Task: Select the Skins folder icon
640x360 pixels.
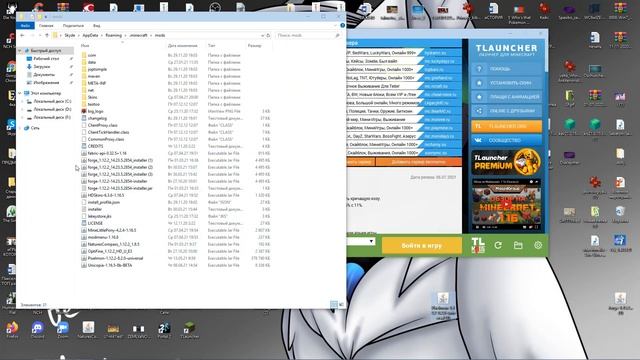Action: click(x=84, y=97)
